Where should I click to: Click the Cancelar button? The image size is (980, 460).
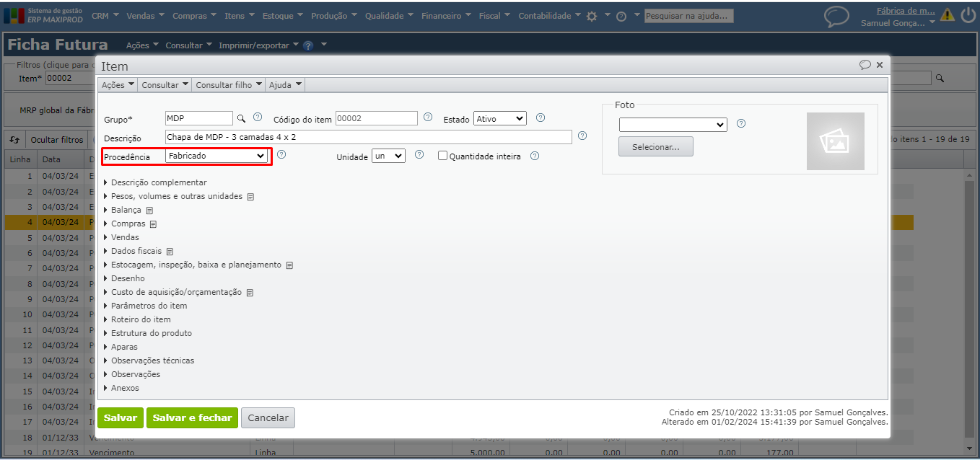[268, 417]
